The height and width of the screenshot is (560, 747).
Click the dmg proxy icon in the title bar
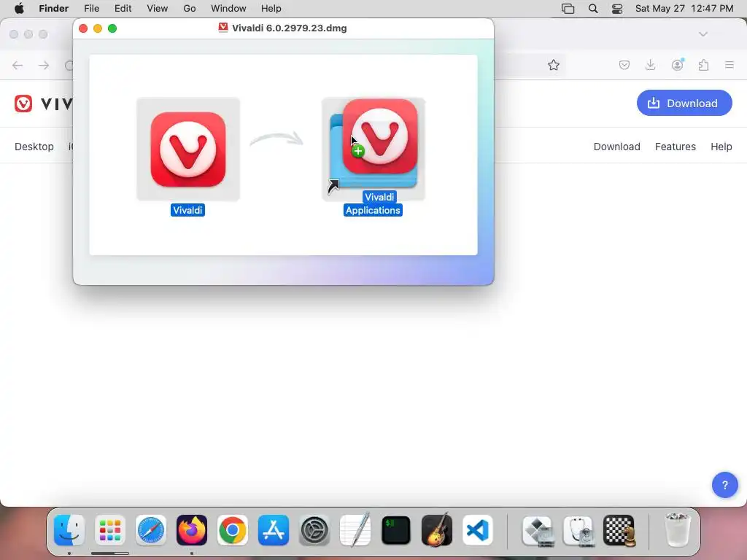point(223,28)
